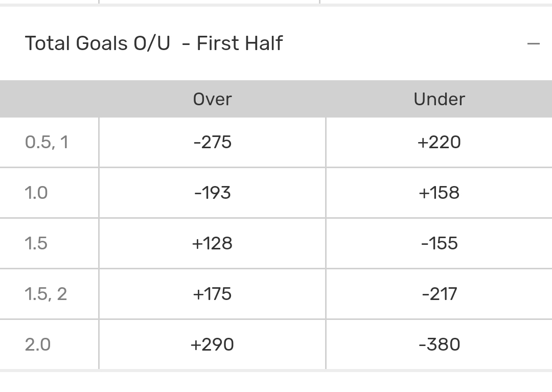Screen dimensions: 552x392
Task: Click the blank header cell above the line labels
Action: point(49,99)
